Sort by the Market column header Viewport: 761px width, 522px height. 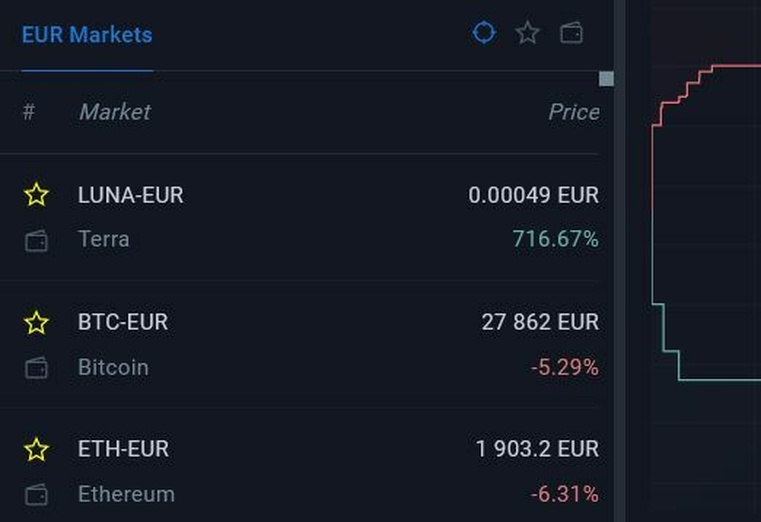pos(115,112)
